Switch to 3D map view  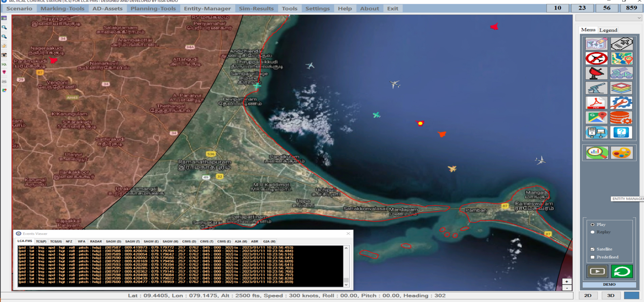tap(611, 296)
